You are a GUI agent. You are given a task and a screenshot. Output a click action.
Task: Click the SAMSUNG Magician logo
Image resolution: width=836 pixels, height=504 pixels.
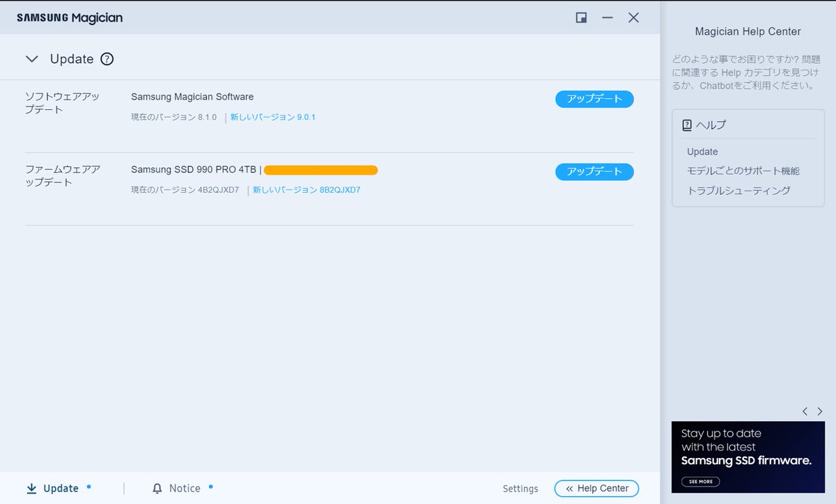pyautogui.click(x=70, y=18)
